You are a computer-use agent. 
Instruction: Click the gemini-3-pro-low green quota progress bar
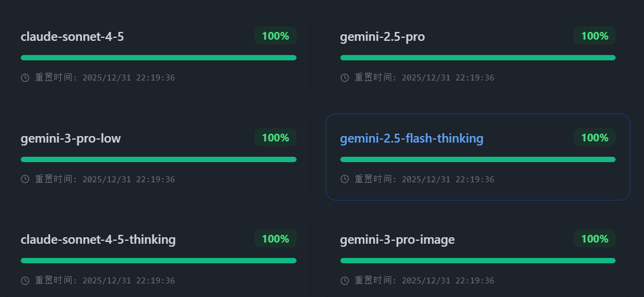click(158, 159)
